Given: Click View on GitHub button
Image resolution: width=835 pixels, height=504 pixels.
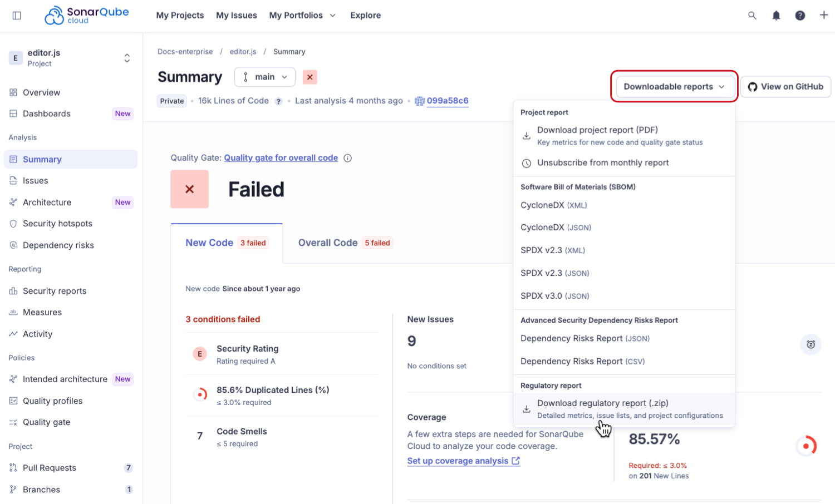Looking at the screenshot, I should coord(785,87).
